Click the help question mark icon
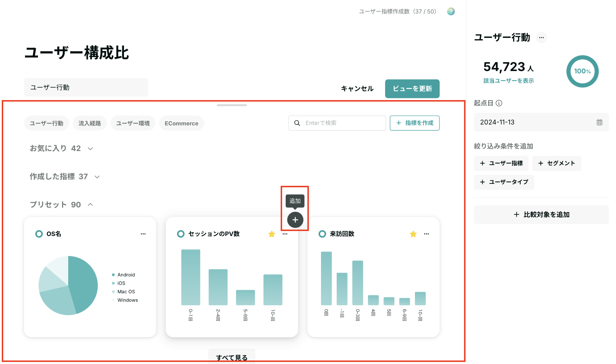The width and height of the screenshot is (616, 364). pos(451,11)
